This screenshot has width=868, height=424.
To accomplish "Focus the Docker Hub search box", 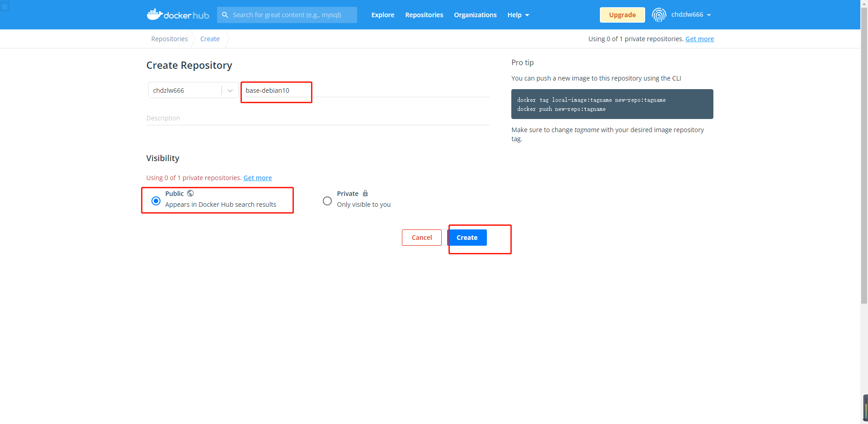I will [x=287, y=15].
